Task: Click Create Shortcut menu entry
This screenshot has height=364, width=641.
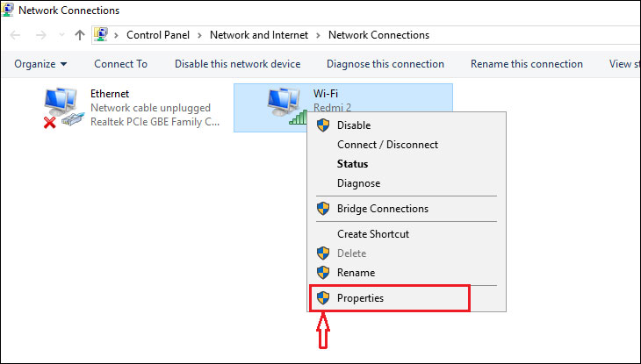Action: (373, 234)
